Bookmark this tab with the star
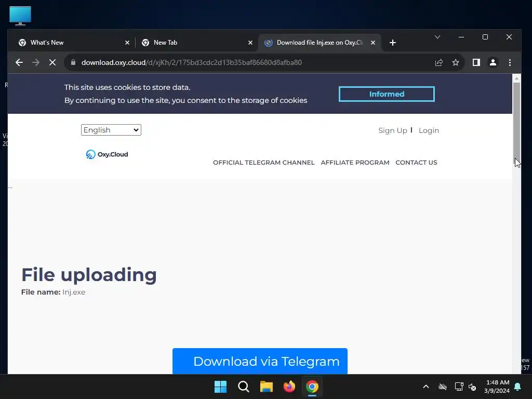 click(456, 62)
